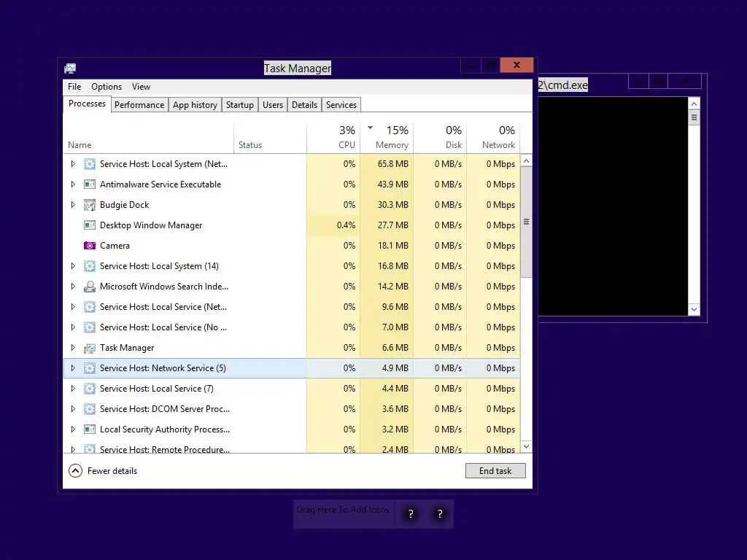Expand Service Host: Local Service (7)

73,389
